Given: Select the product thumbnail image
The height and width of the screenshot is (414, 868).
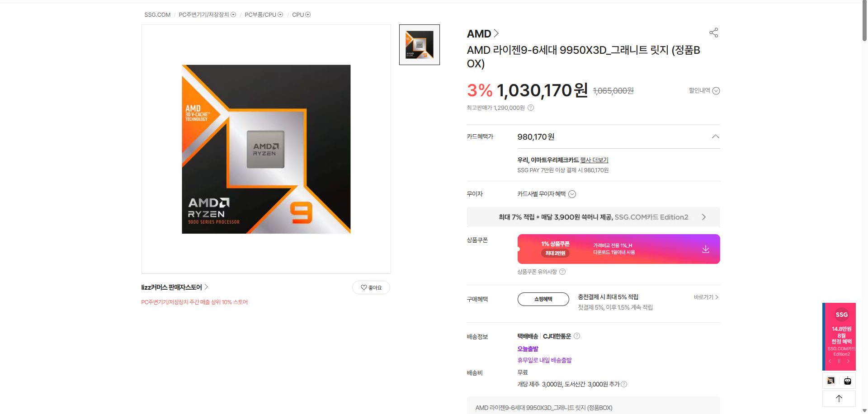Looking at the screenshot, I should click(420, 45).
